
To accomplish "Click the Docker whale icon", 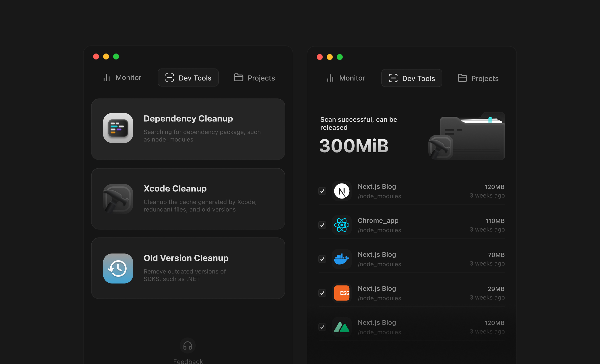I will 342,259.
